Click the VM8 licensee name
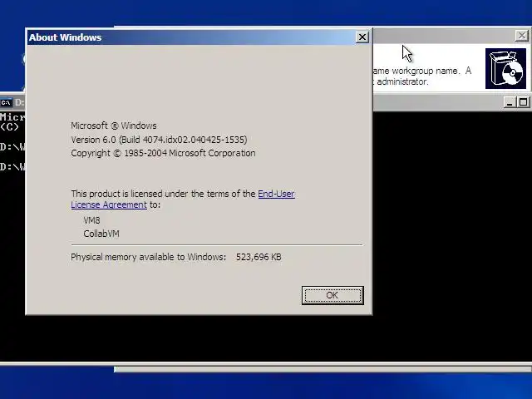The width and height of the screenshot is (532, 399). [91, 220]
